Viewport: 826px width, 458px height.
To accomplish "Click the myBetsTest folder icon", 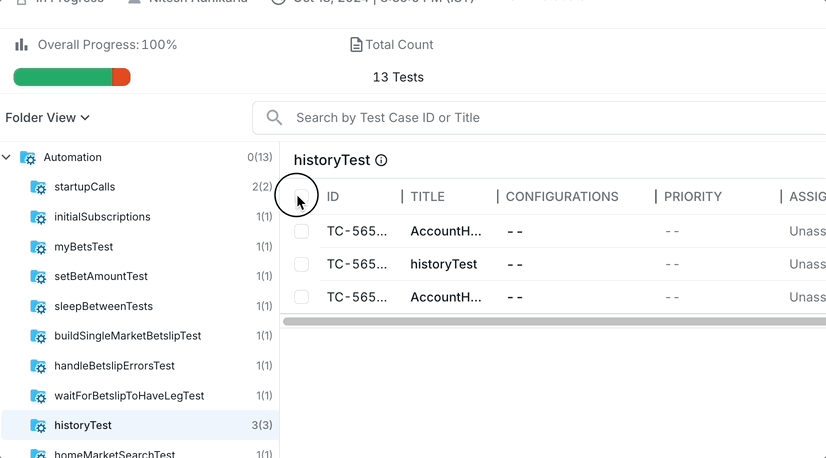I will click(x=39, y=247).
